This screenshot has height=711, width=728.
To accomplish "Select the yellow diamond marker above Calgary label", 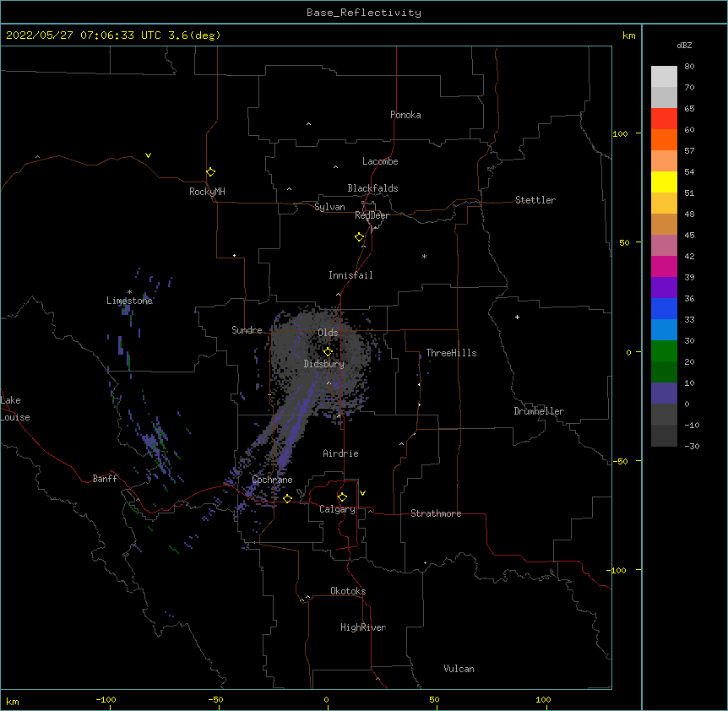I will 342,497.
